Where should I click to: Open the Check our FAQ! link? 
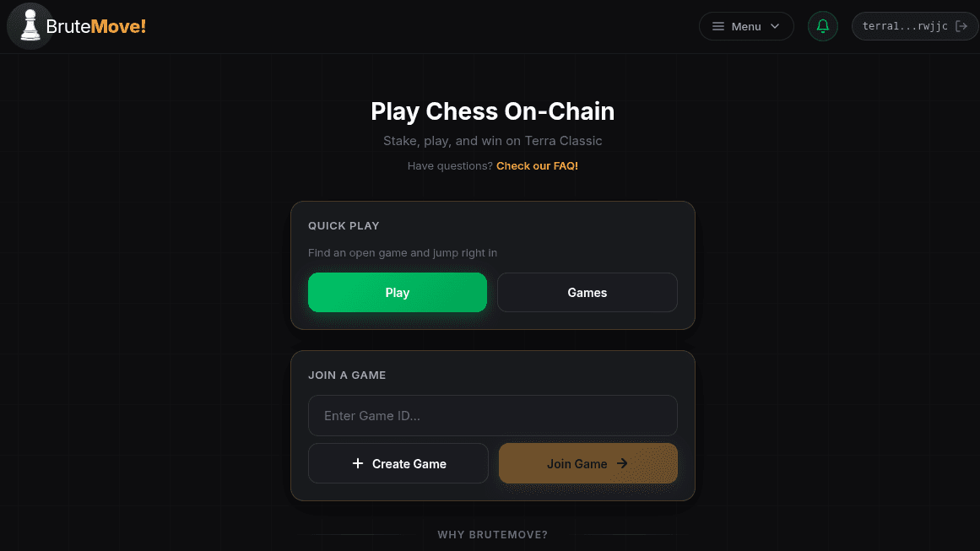click(537, 166)
